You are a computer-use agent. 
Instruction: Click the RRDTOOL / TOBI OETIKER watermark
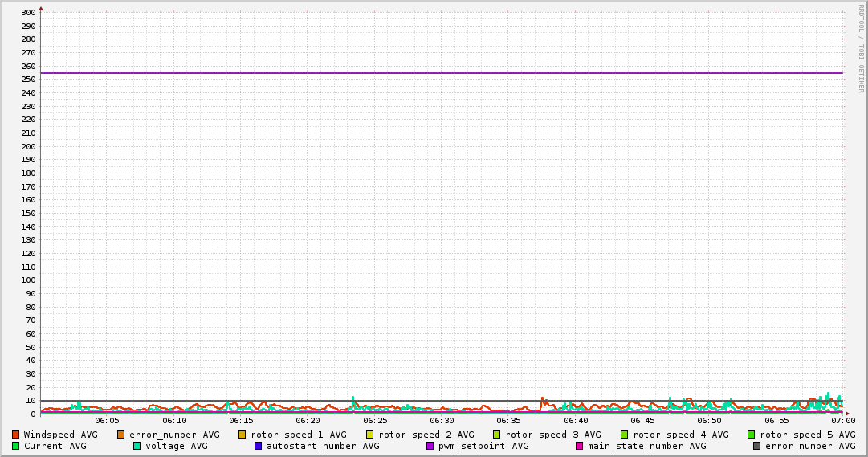(861, 48)
